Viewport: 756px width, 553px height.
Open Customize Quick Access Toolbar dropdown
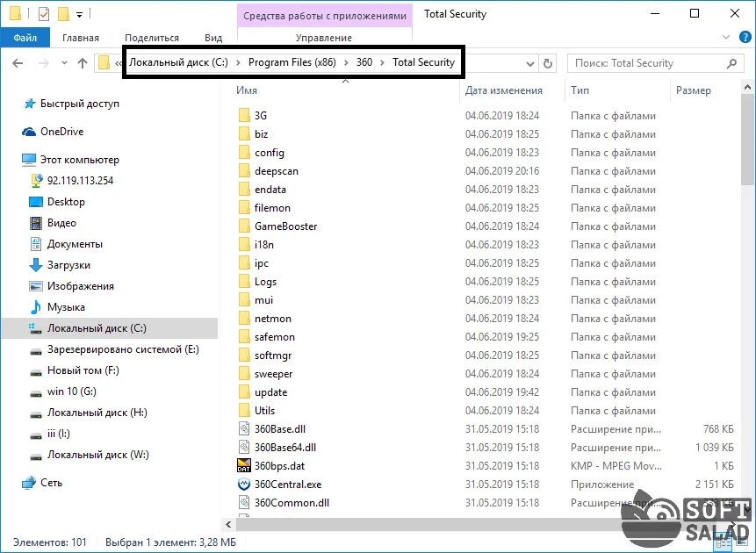(80, 15)
